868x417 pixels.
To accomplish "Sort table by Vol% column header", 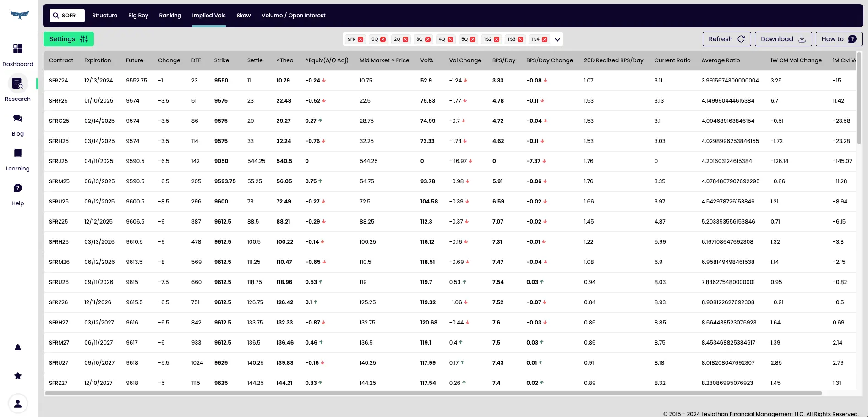I will click(426, 60).
